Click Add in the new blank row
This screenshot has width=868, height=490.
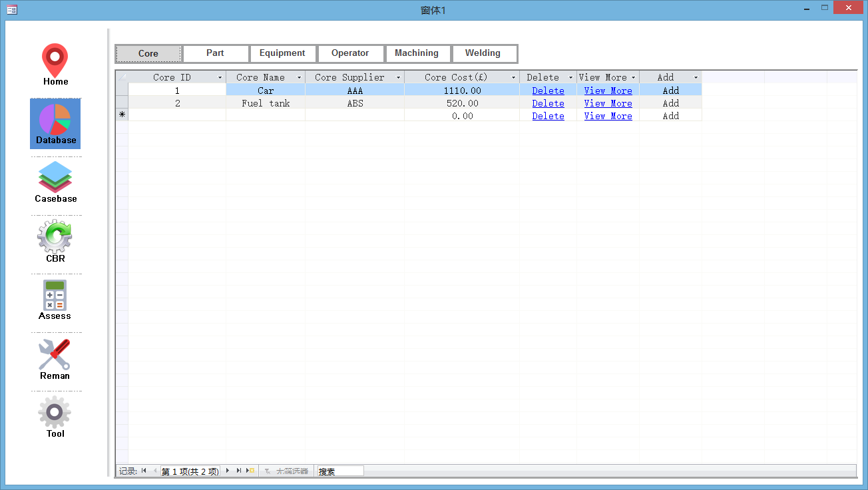(x=670, y=116)
